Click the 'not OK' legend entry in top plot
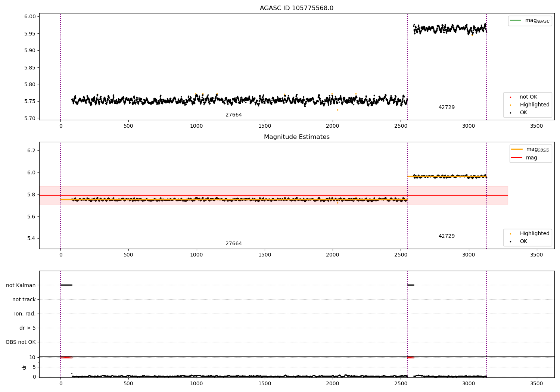 pyautogui.click(x=528, y=97)
